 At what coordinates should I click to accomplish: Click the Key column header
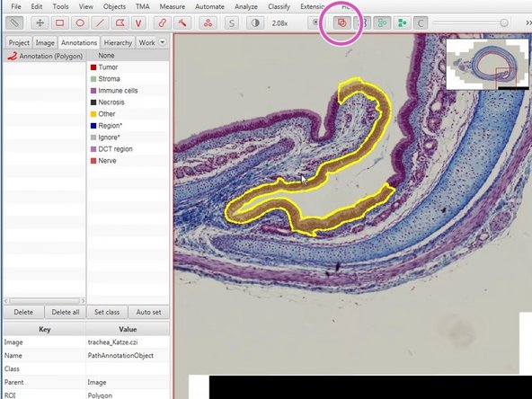coord(44,329)
